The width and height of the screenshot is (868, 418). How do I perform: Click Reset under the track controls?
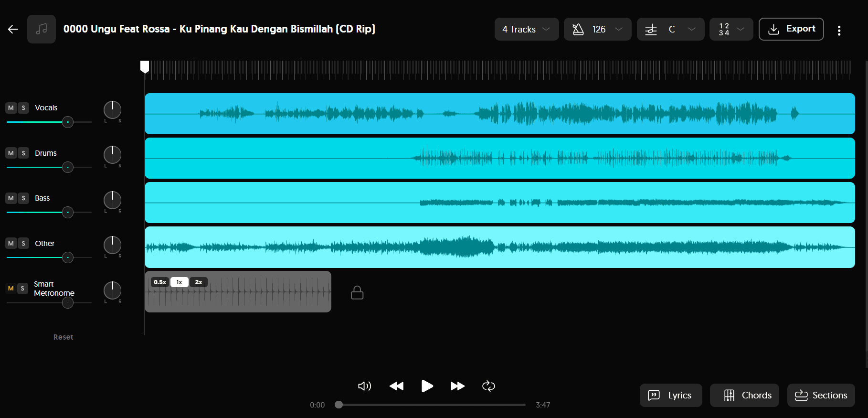[63, 337]
